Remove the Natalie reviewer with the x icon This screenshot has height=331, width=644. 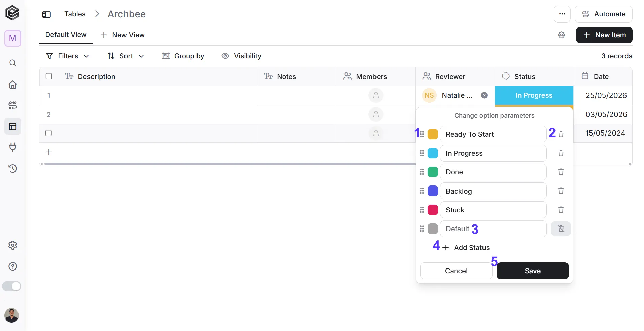tap(484, 95)
